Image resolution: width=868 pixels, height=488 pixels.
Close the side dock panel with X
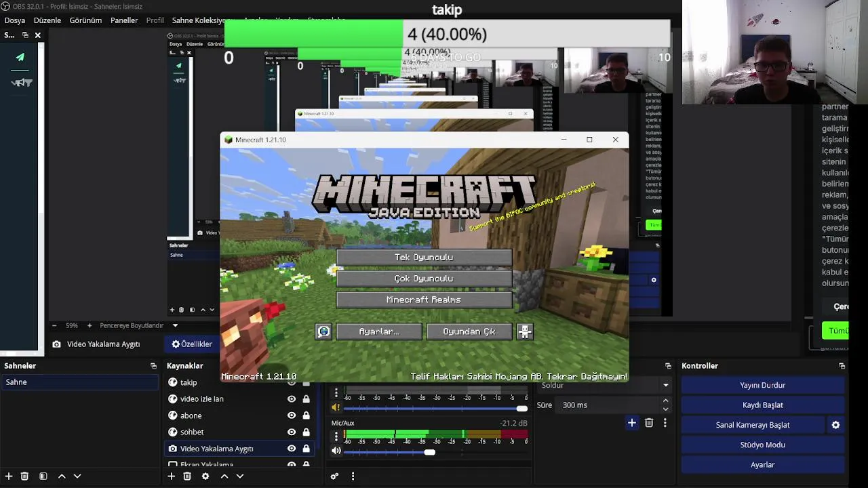coord(38,35)
